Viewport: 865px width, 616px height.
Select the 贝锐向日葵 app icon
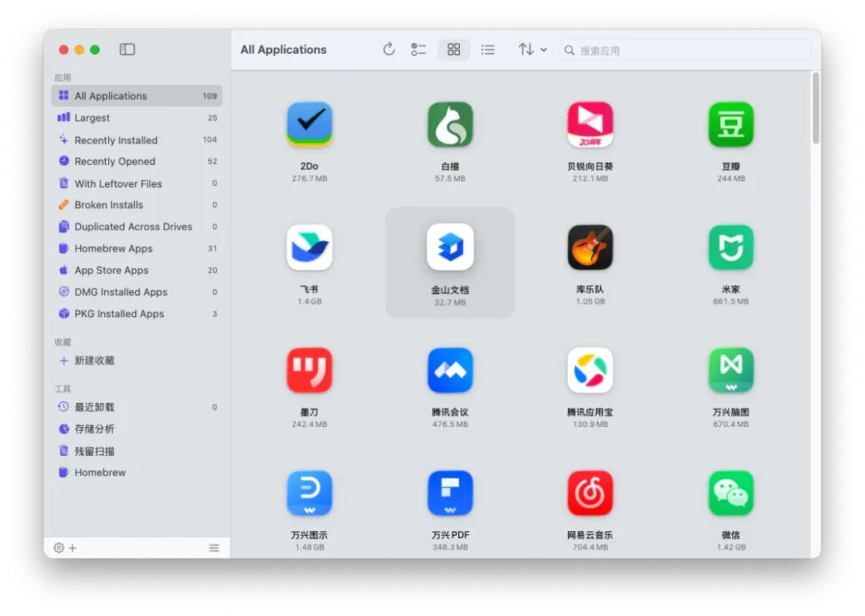(590, 124)
